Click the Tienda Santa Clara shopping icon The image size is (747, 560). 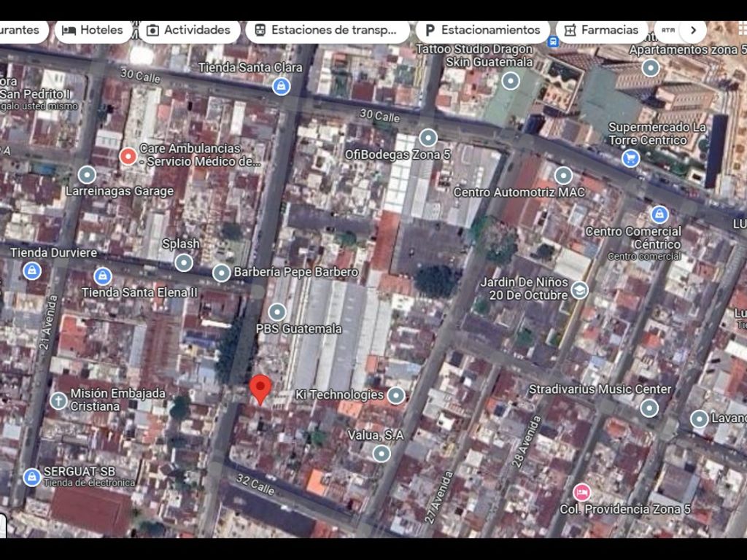point(281,86)
